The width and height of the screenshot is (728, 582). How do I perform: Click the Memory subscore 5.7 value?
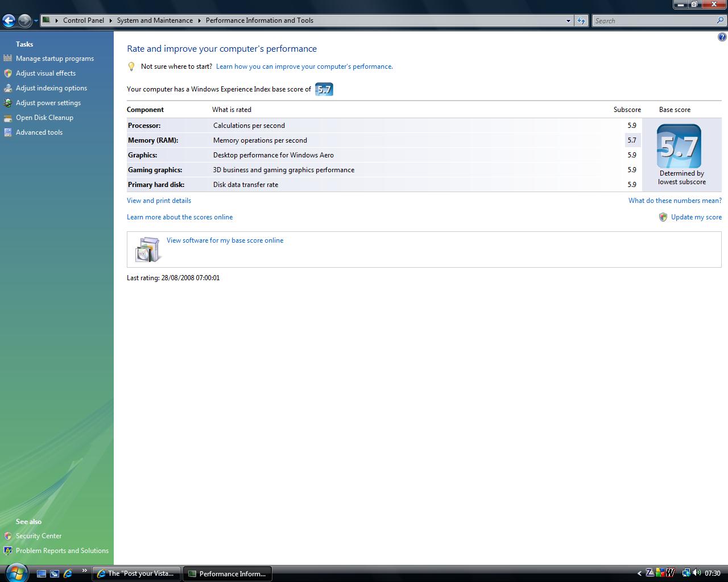(x=632, y=140)
